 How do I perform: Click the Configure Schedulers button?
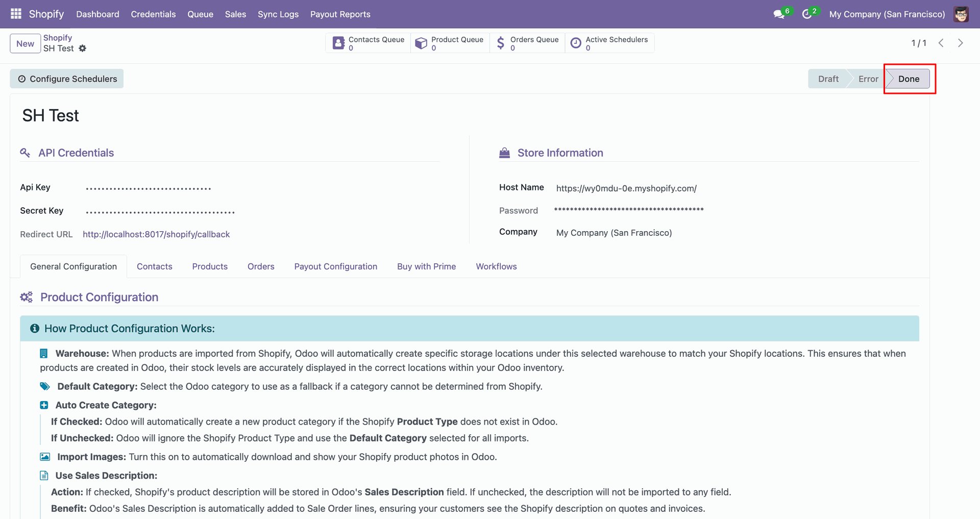point(67,79)
